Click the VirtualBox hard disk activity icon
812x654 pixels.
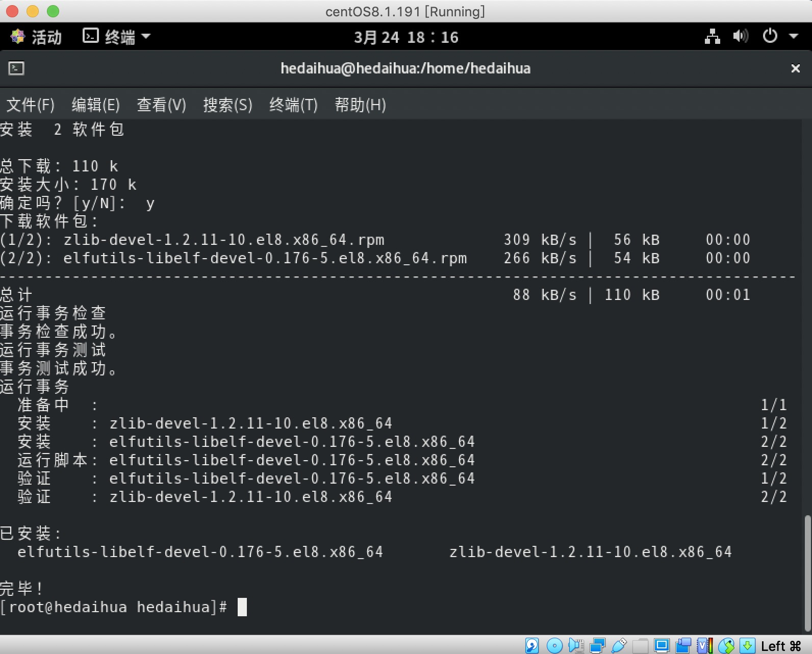pos(532,645)
